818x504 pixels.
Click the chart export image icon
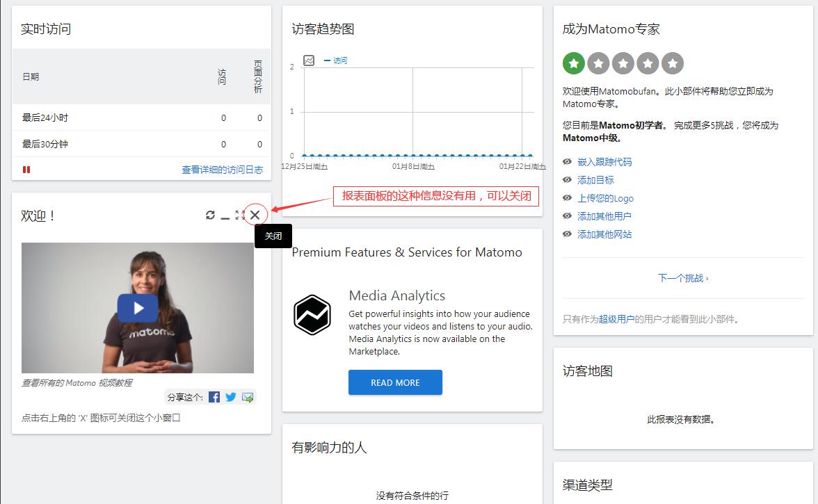click(x=309, y=60)
